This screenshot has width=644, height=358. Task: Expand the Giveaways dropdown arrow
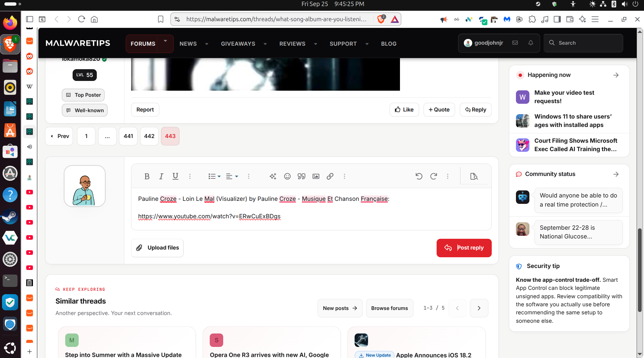coord(265,44)
